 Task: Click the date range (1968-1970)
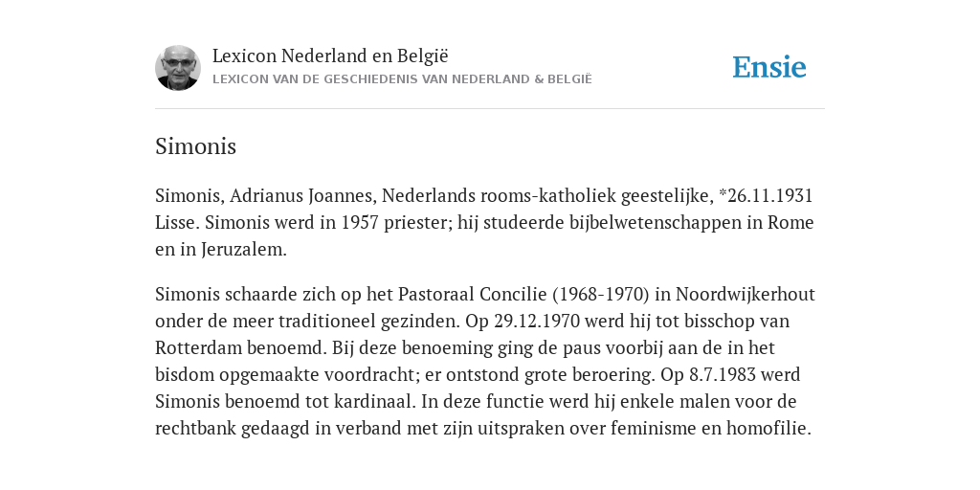coord(601,295)
